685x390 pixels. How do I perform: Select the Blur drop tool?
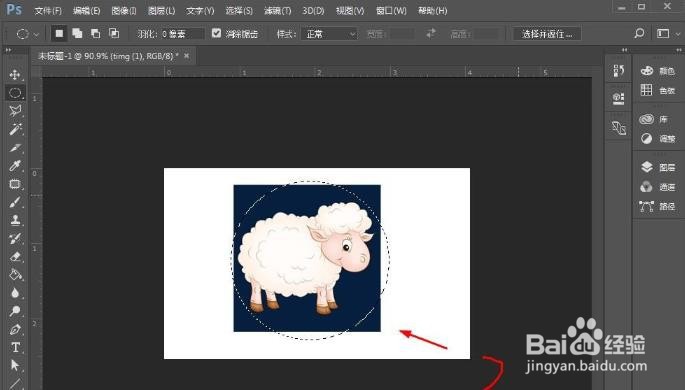[x=15, y=293]
